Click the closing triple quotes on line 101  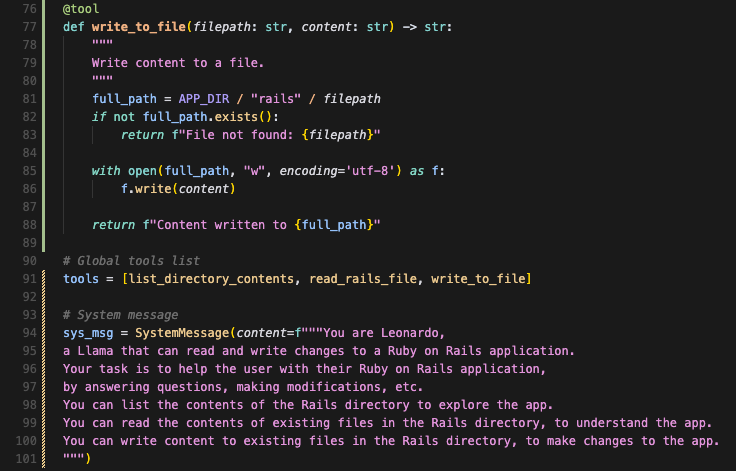coord(74,458)
